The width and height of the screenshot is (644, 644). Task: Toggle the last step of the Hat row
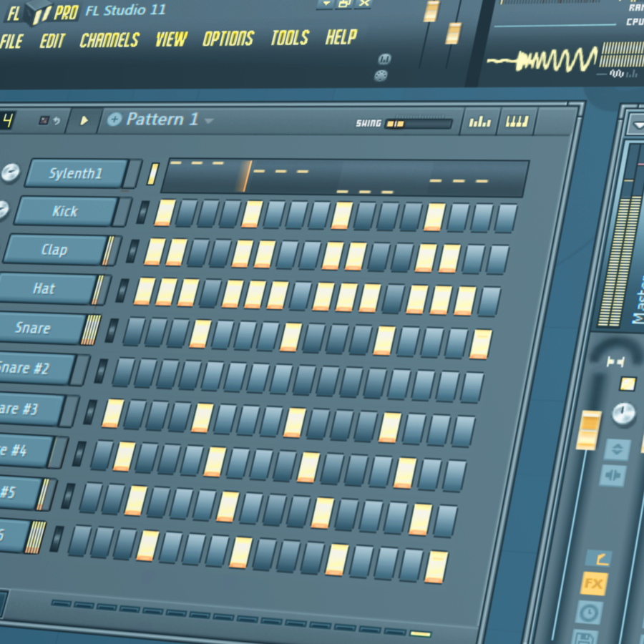point(489,301)
